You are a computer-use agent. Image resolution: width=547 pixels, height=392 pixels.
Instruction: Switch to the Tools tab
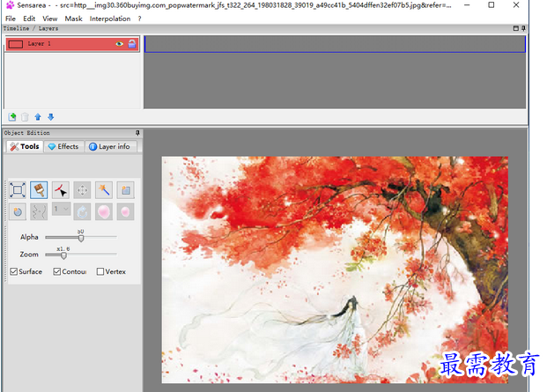click(25, 146)
